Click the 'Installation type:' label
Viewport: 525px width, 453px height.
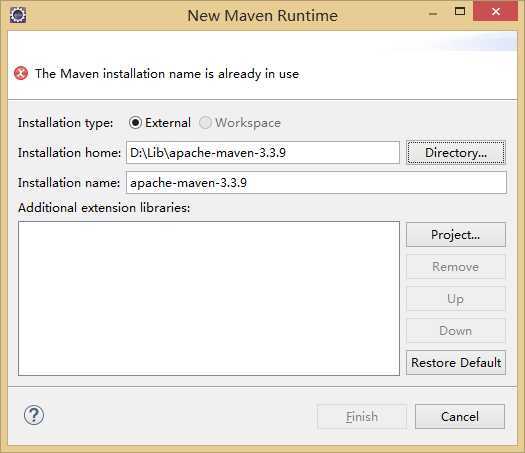(66, 123)
